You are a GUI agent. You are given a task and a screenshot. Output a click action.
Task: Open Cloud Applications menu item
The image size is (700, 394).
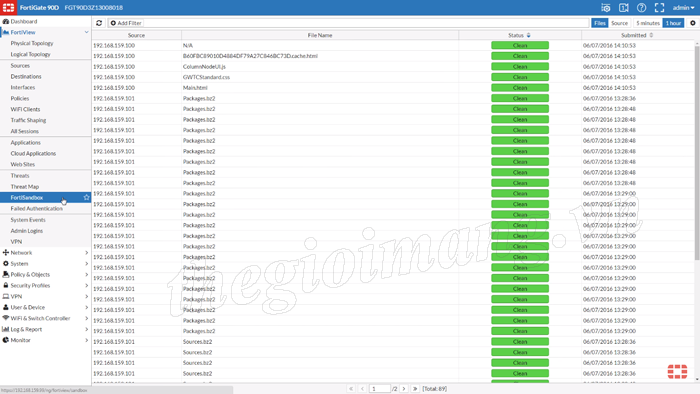pyautogui.click(x=33, y=153)
